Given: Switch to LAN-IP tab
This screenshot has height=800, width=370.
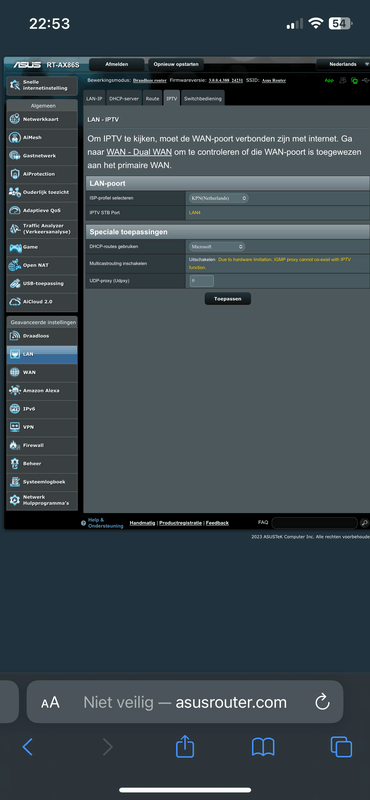Looking at the screenshot, I should pyautogui.click(x=94, y=98).
